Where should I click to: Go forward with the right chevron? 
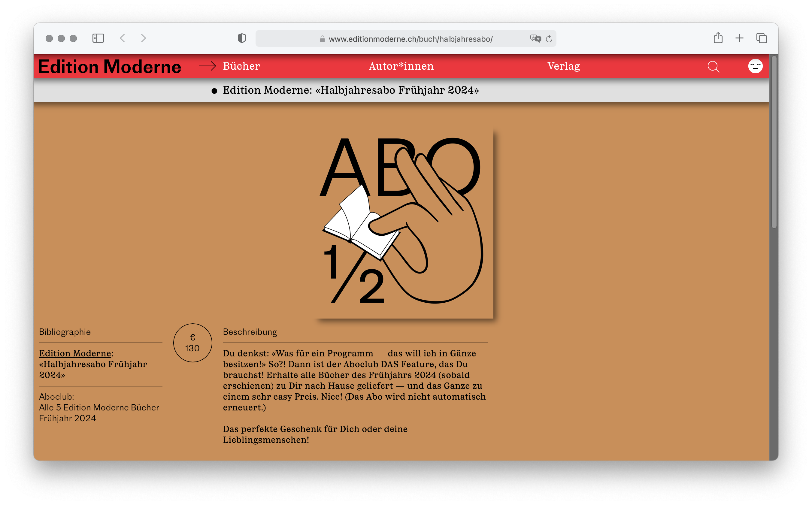click(x=143, y=38)
